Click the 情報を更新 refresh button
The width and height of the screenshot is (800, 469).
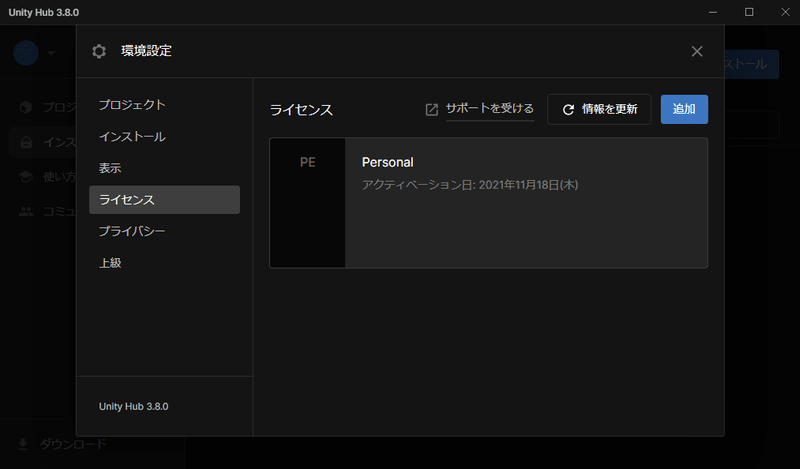(599, 109)
